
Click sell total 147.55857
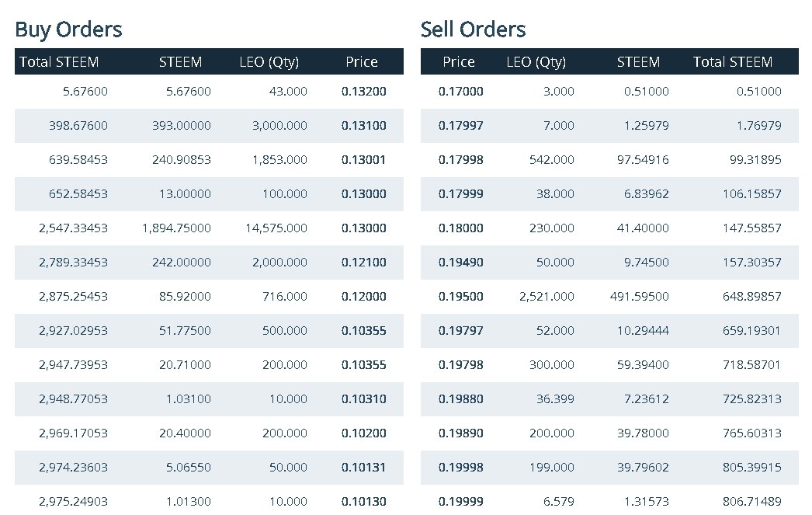pos(752,228)
